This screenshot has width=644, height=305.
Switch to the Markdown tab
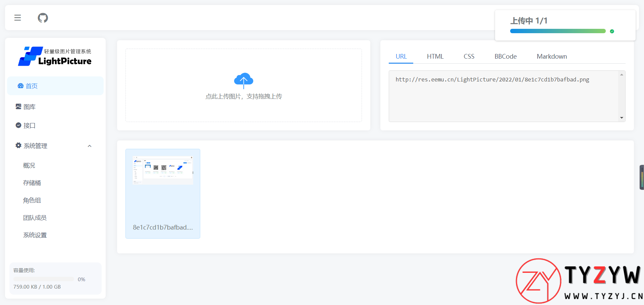pos(551,56)
